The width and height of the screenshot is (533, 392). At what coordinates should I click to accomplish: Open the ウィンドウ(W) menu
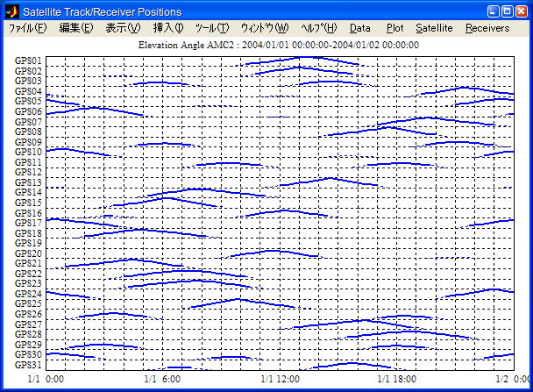click(264, 28)
